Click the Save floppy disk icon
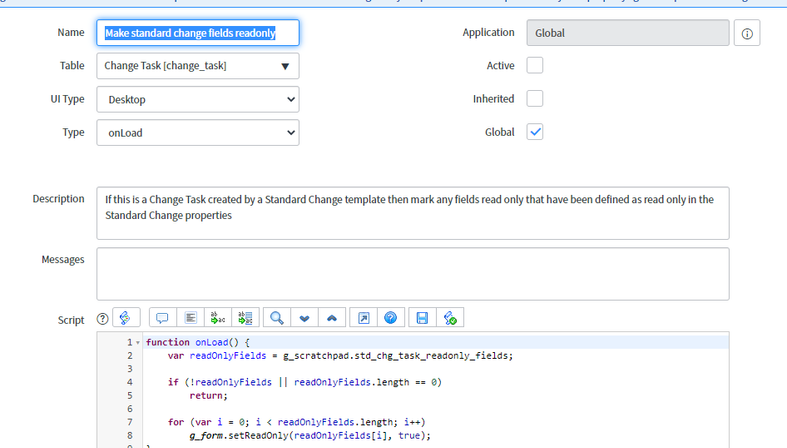 pyautogui.click(x=422, y=318)
